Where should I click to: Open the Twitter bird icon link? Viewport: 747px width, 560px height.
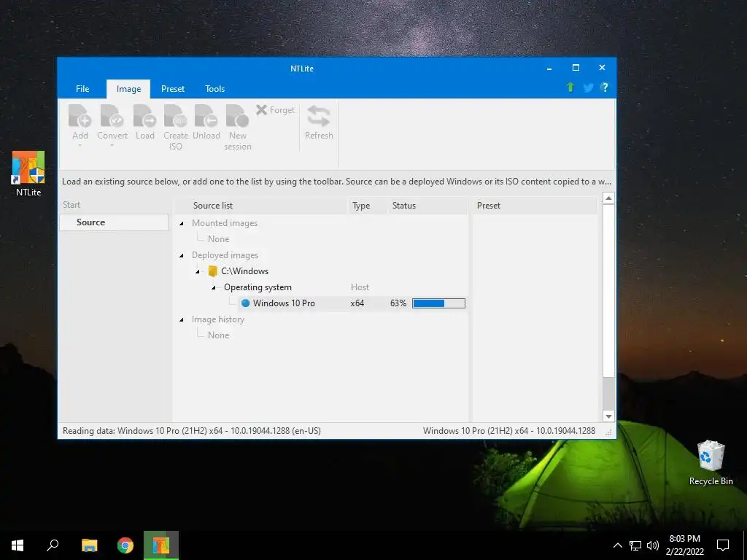pyautogui.click(x=589, y=87)
